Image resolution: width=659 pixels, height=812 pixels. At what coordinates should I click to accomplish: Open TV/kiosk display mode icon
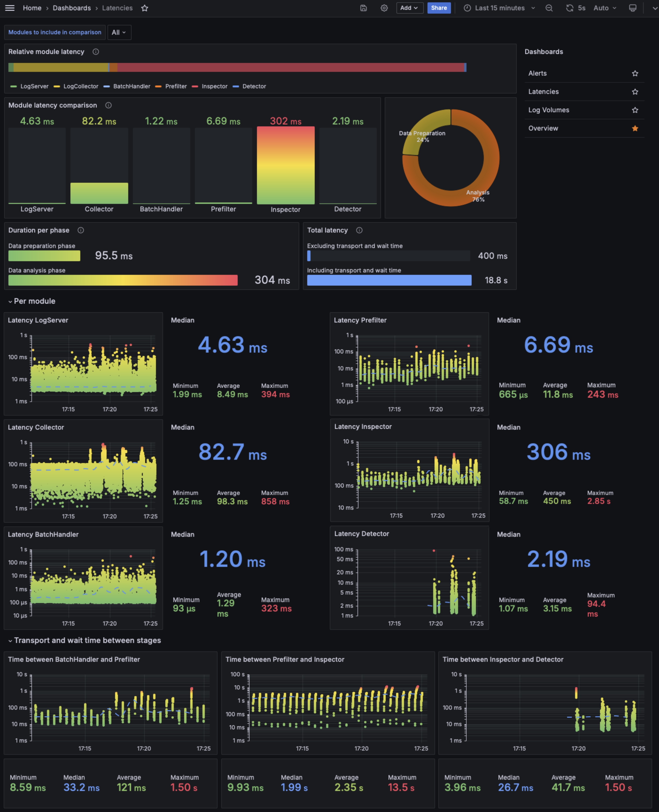[x=632, y=8]
